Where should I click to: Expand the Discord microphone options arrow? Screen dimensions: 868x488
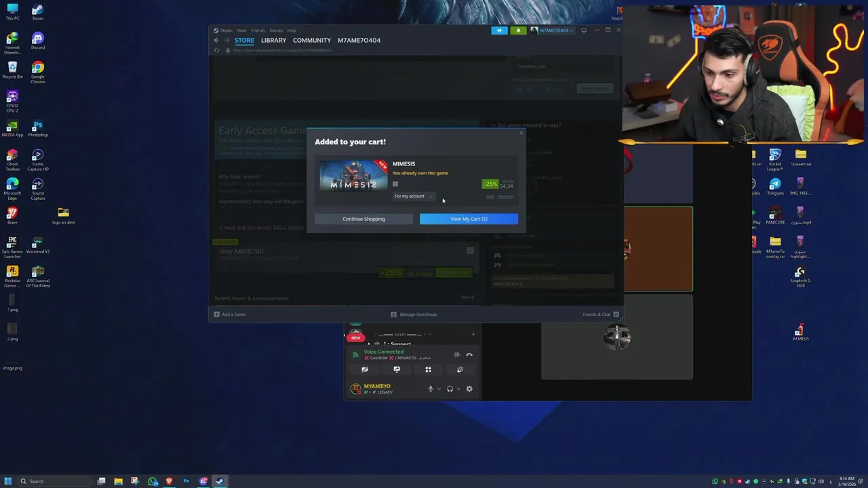439,389
